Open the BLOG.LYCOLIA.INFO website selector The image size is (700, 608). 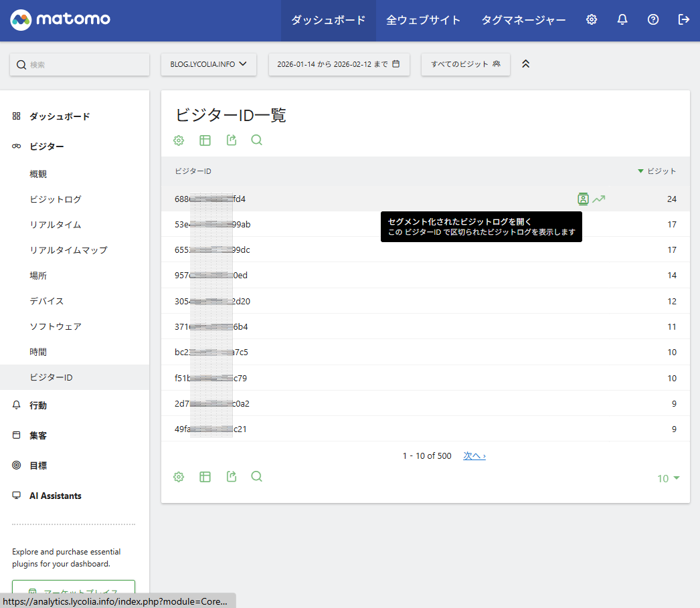coord(209,64)
